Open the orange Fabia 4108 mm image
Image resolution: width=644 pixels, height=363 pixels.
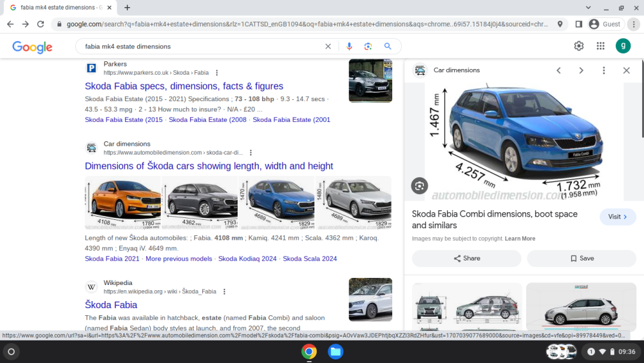(123, 202)
